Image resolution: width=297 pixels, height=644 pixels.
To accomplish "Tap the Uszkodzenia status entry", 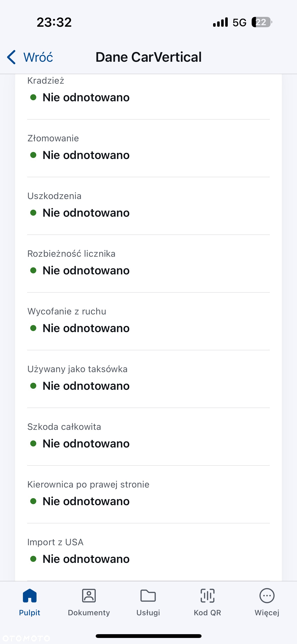I will tap(148, 206).
